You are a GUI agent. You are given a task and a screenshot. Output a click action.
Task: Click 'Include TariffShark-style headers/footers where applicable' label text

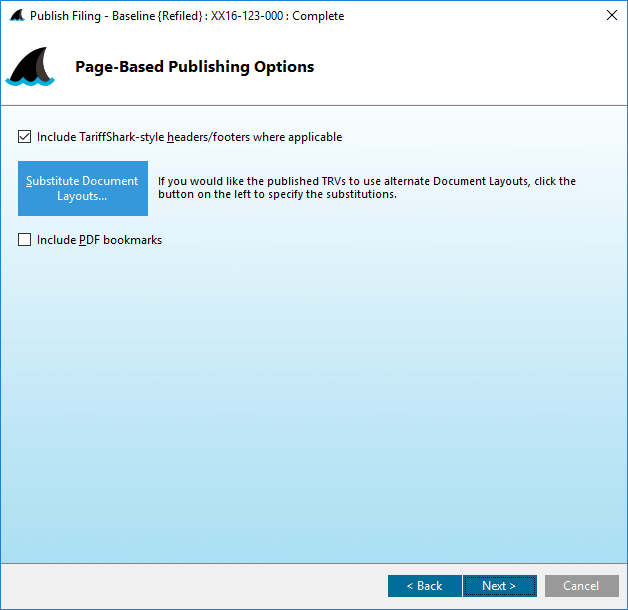click(189, 137)
